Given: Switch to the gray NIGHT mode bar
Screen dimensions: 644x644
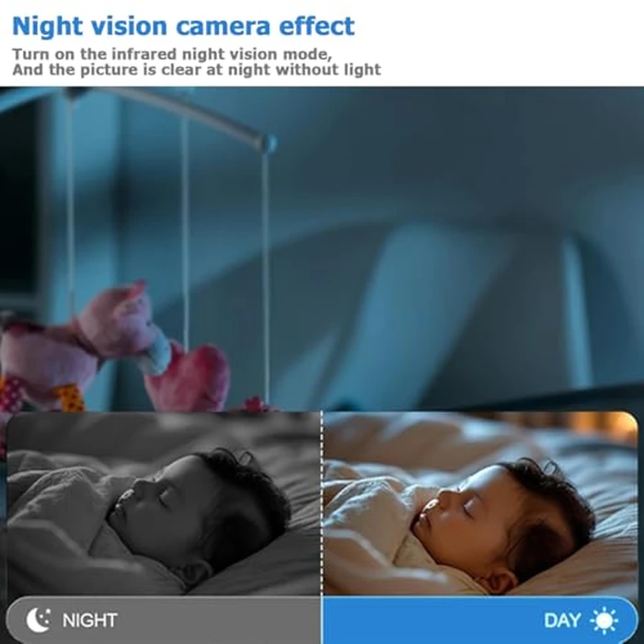Looking at the screenshot, I should [164, 620].
